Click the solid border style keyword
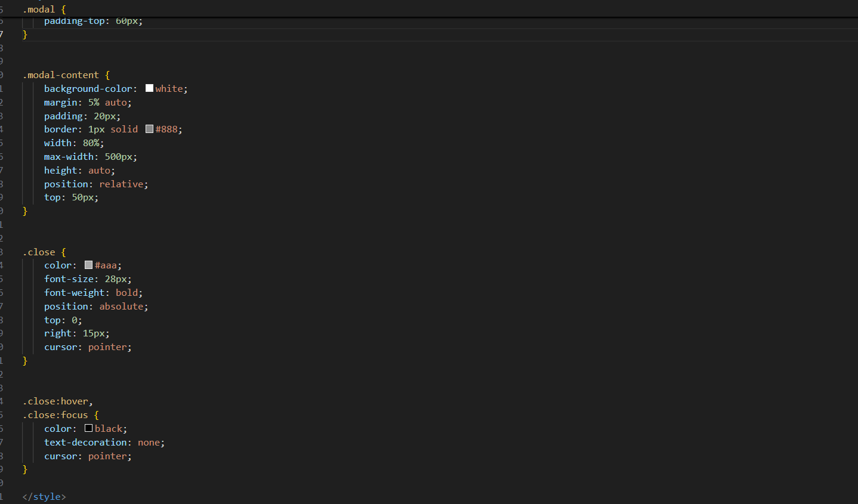Image resolution: width=858 pixels, height=504 pixels. (124, 129)
